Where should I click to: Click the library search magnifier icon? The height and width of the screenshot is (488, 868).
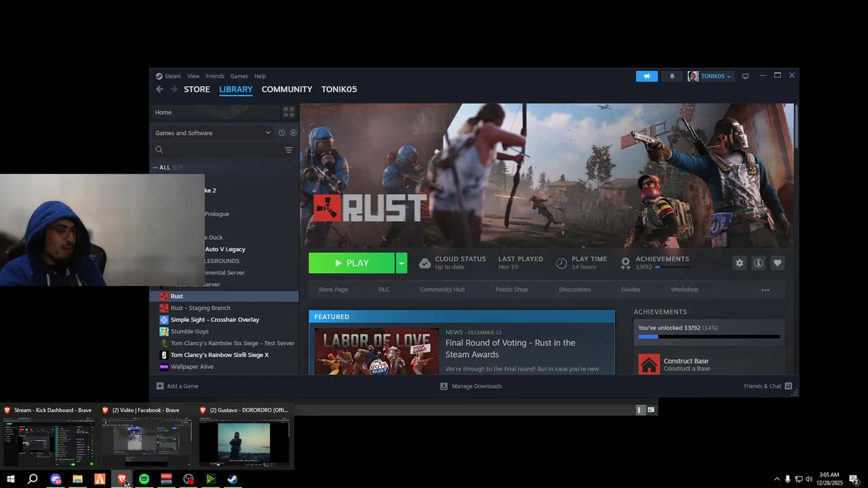pyautogui.click(x=159, y=150)
